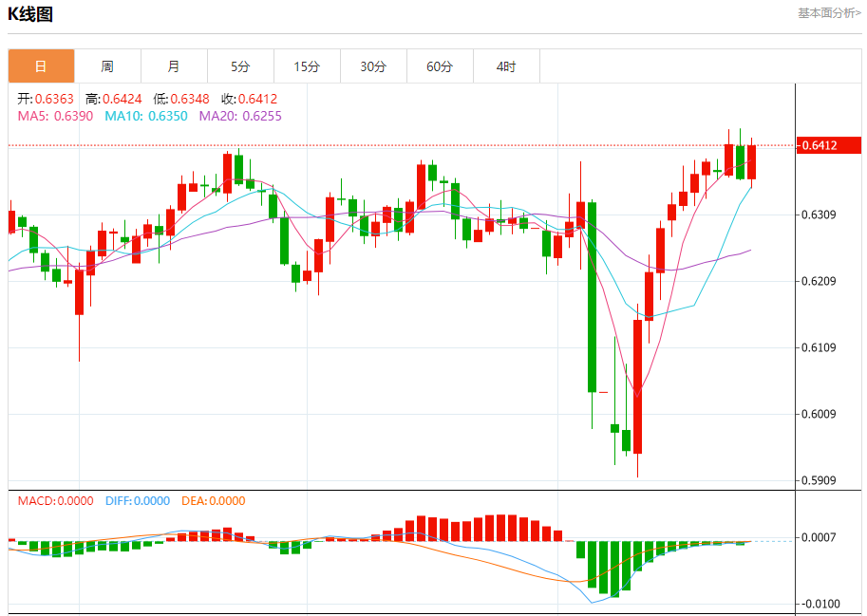Select the 日 daily chart tab
This screenshot has height=616, width=867.
click(41, 66)
